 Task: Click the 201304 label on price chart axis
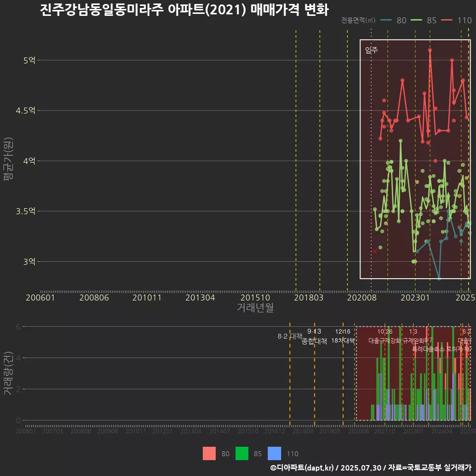click(200, 297)
